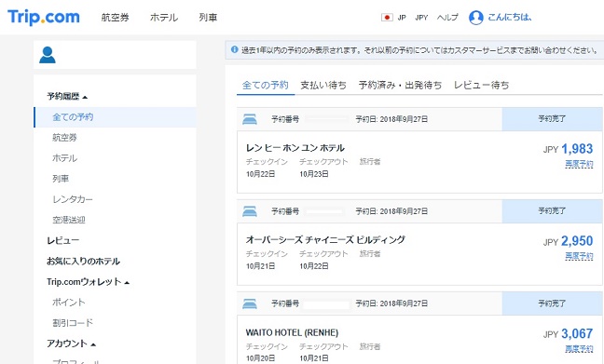604x364 pixels.
Task: Open 列車 in top navigation
Action: [208, 18]
